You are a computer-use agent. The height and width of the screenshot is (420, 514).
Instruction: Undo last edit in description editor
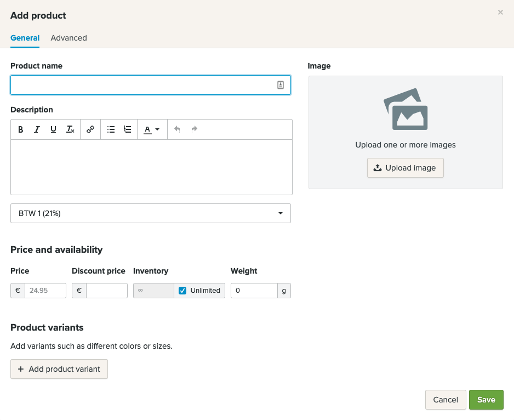click(177, 129)
